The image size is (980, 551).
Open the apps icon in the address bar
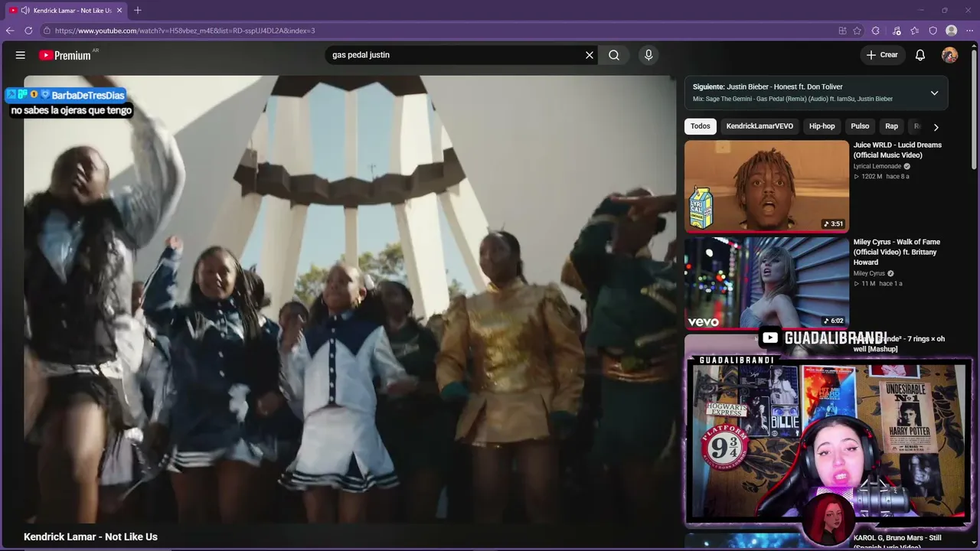pos(842,31)
